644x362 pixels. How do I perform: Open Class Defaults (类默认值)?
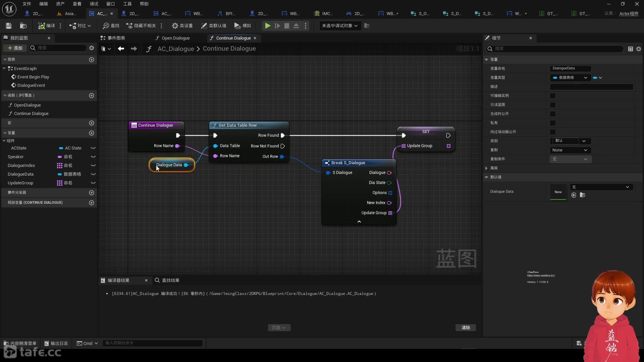(x=213, y=26)
